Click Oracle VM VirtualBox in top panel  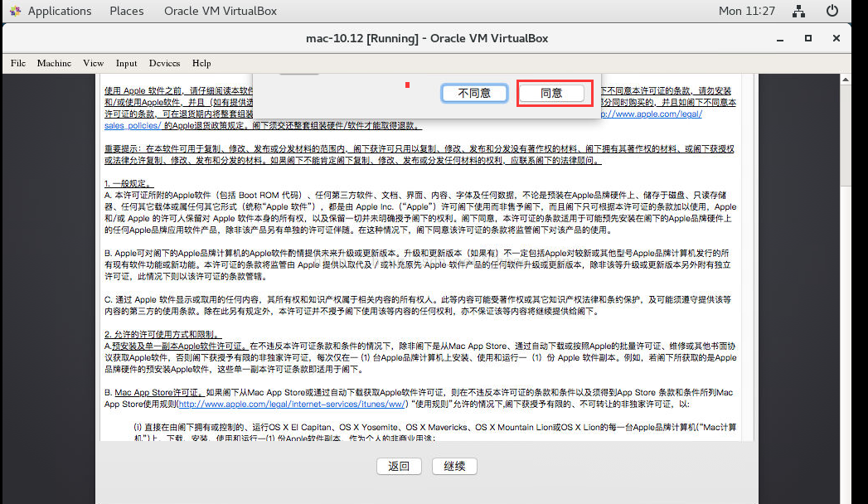221,11
